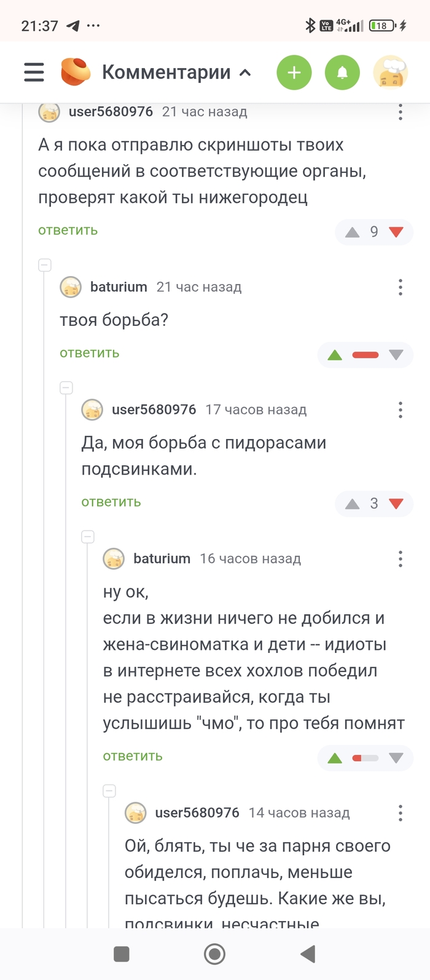Tap user5680976's avatar on the first comment

49,112
